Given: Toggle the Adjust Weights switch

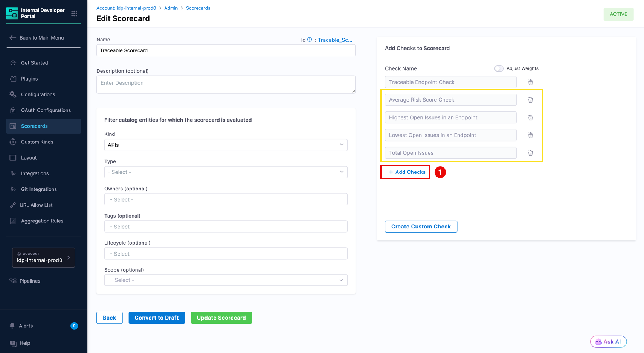Looking at the screenshot, I should click(499, 68).
